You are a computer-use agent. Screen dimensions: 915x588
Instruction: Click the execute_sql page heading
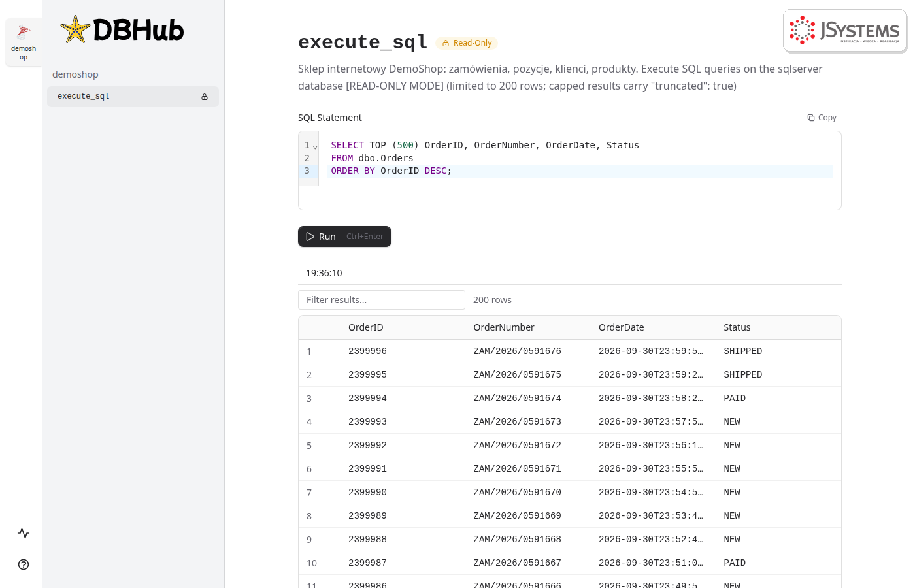(363, 42)
